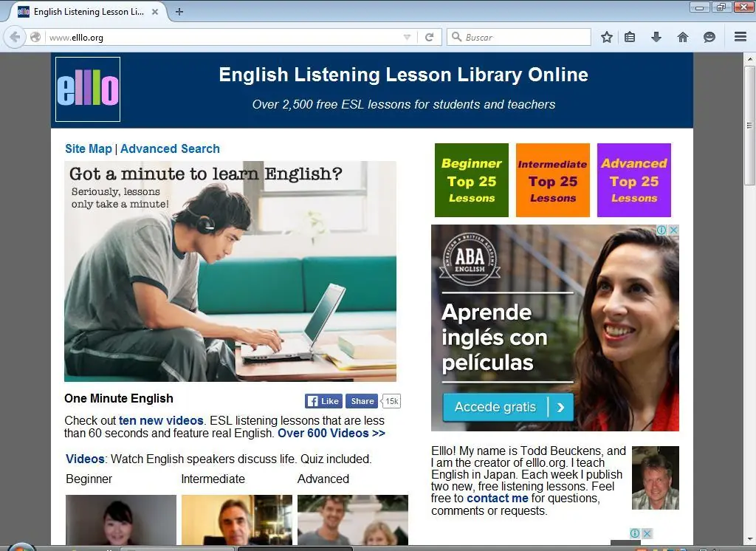Open the elllo logo image

click(88, 89)
